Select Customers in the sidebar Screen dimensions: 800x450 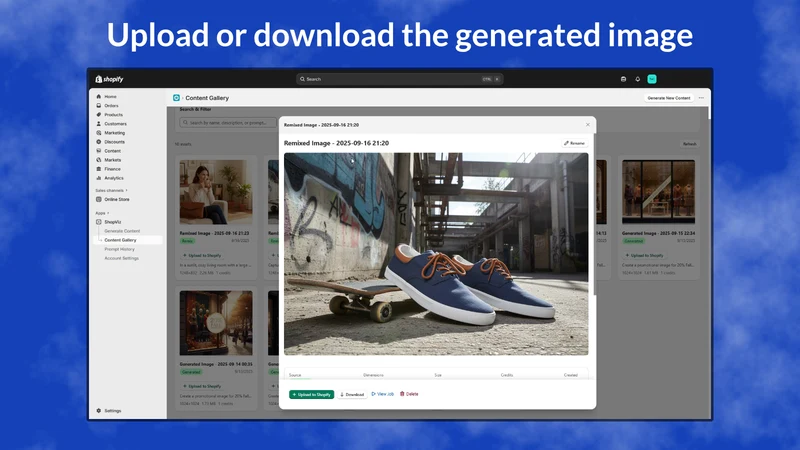[115, 123]
